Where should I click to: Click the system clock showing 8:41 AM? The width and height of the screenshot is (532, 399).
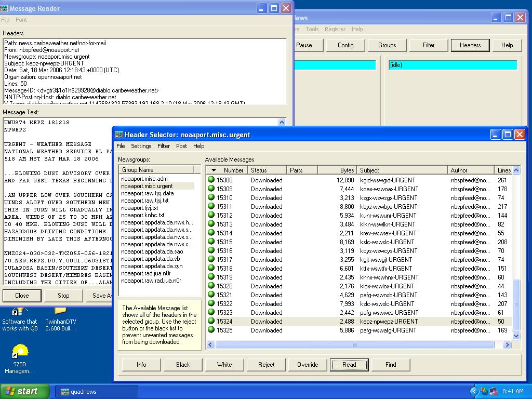pos(513,391)
